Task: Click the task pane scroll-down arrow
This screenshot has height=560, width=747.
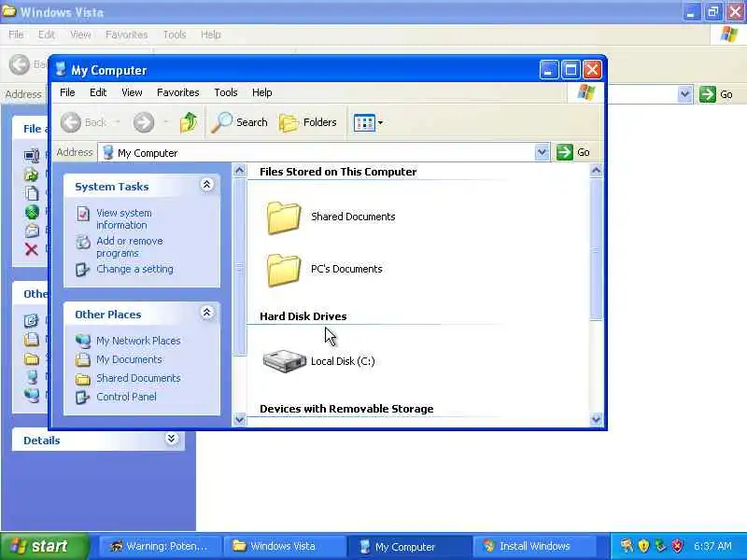Action: click(240, 419)
